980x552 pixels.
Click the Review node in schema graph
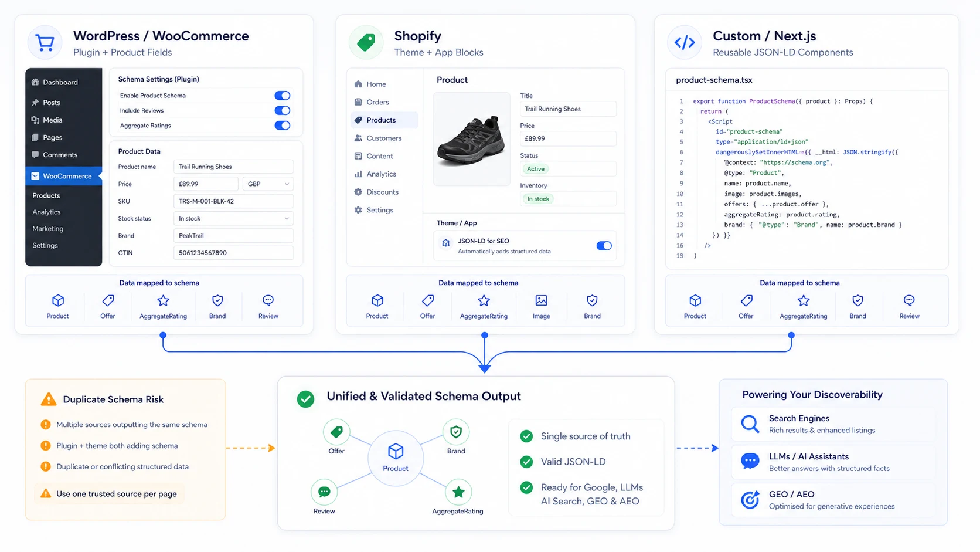pos(324,492)
